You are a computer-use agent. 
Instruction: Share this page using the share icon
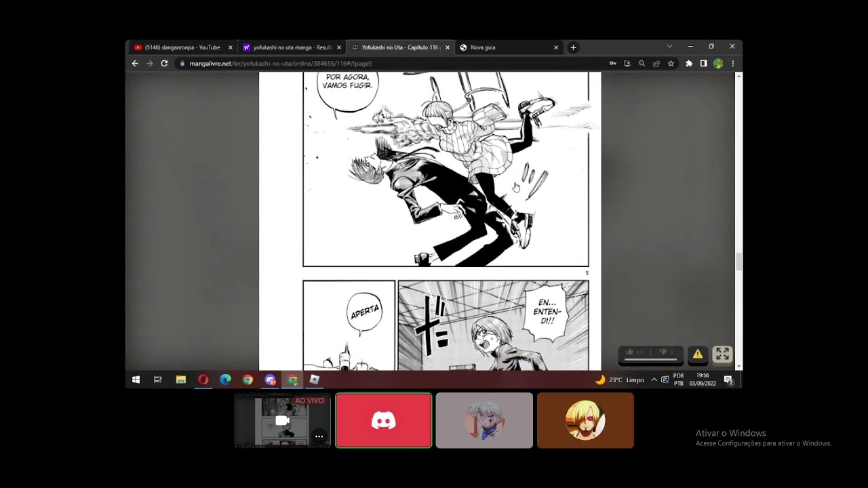pos(656,64)
